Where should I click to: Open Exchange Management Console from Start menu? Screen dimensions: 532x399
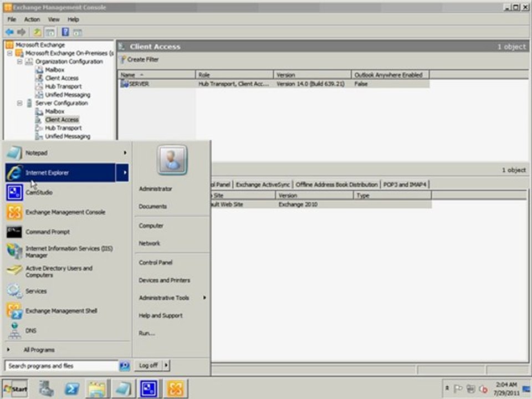[x=66, y=212]
